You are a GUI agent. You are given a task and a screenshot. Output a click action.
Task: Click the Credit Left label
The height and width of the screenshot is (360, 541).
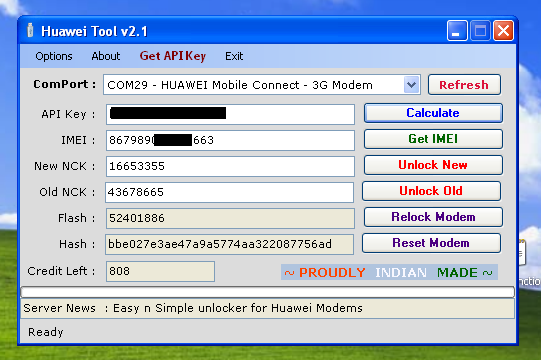pos(61,271)
